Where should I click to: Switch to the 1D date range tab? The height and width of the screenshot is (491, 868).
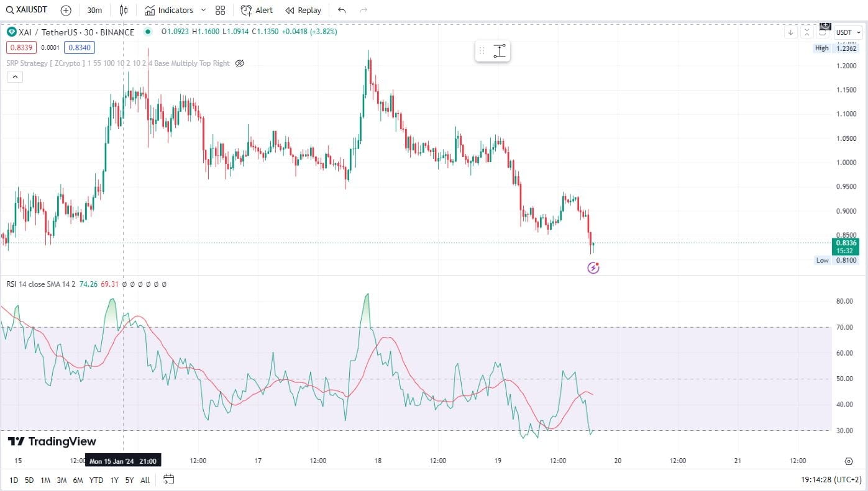[12, 480]
